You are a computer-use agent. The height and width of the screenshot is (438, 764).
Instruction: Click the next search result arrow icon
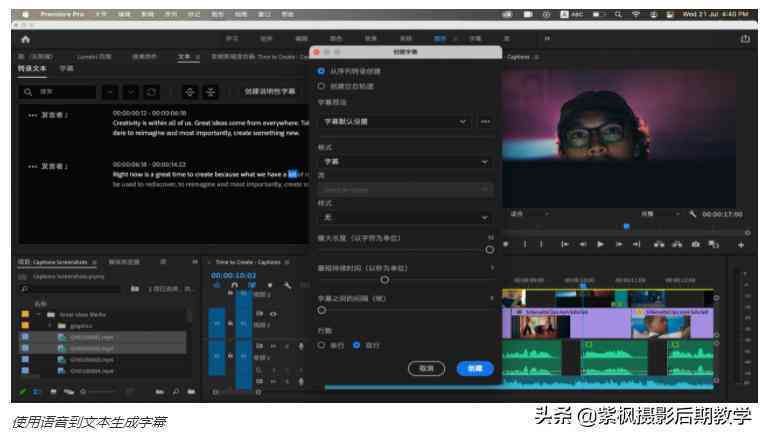[x=131, y=92]
